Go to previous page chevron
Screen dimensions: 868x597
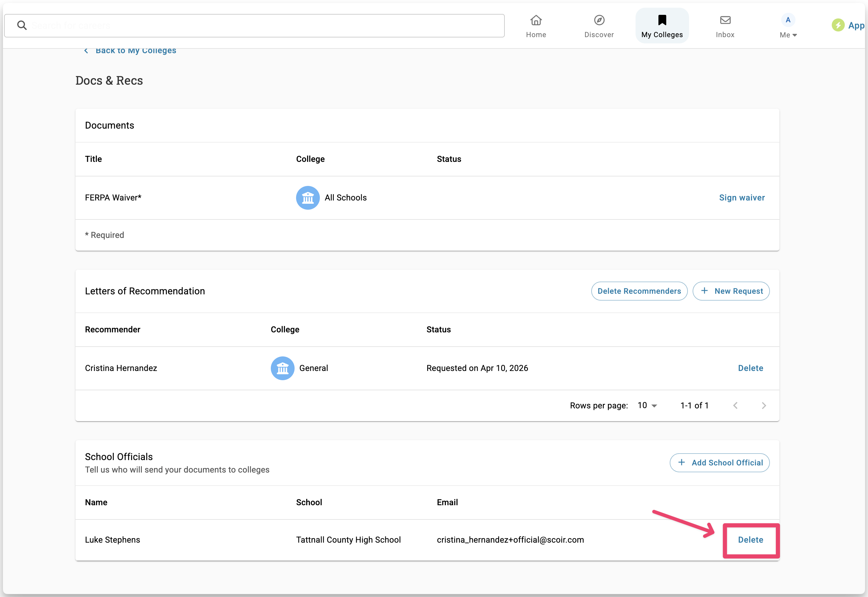pyautogui.click(x=735, y=405)
